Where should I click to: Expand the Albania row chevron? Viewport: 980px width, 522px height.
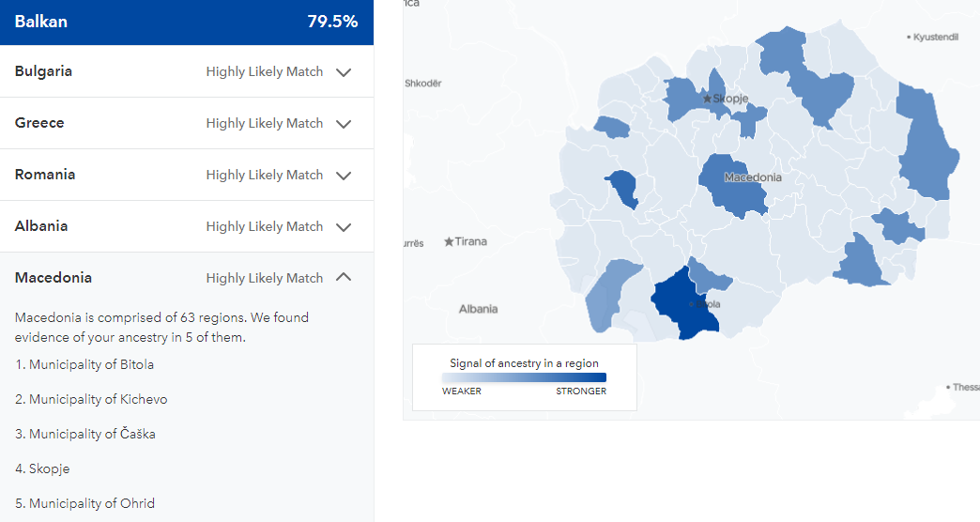pos(344,227)
